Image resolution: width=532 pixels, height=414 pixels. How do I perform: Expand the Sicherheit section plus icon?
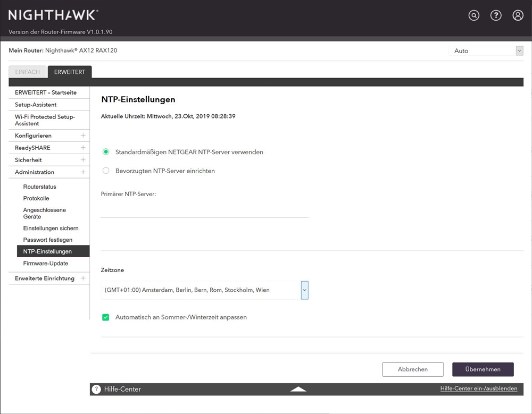click(83, 160)
